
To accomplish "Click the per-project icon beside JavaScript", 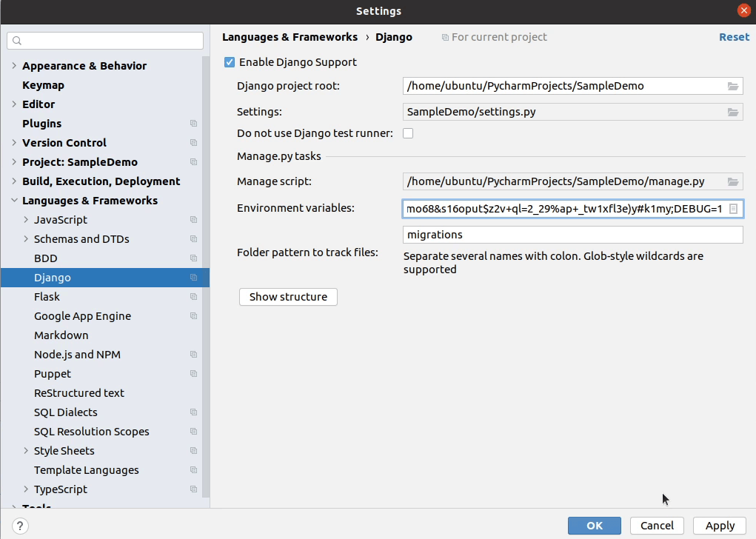I will [193, 219].
